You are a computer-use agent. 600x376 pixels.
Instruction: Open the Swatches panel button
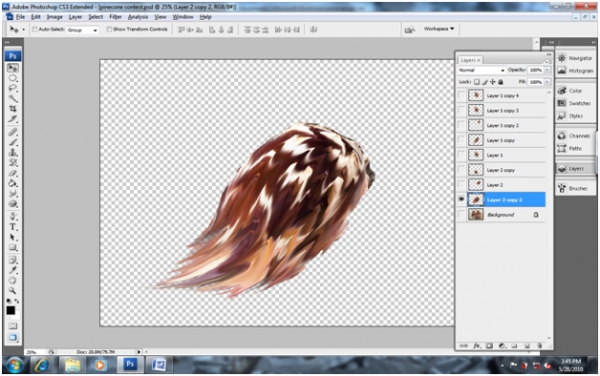coord(576,103)
